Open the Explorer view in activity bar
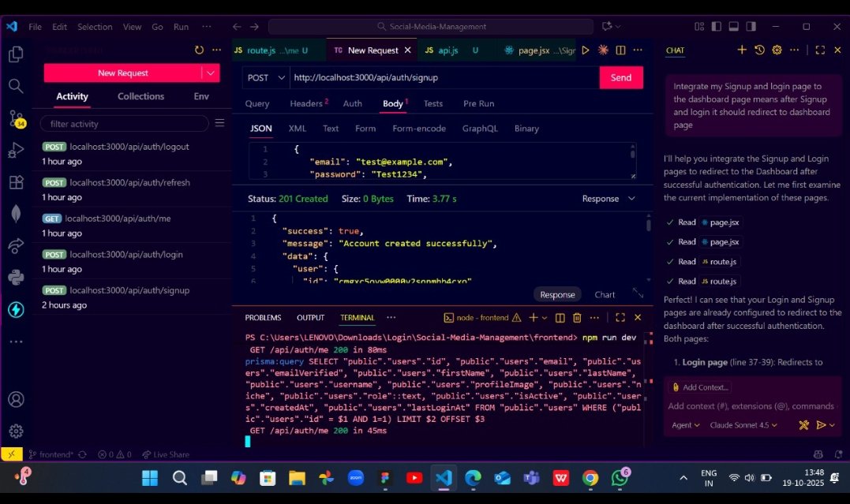This screenshot has width=850, height=504. tap(16, 54)
